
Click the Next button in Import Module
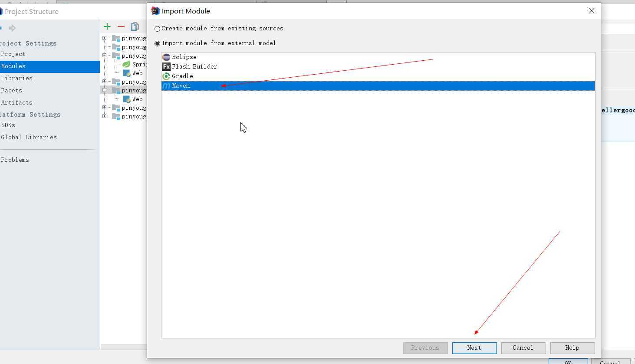(474, 348)
